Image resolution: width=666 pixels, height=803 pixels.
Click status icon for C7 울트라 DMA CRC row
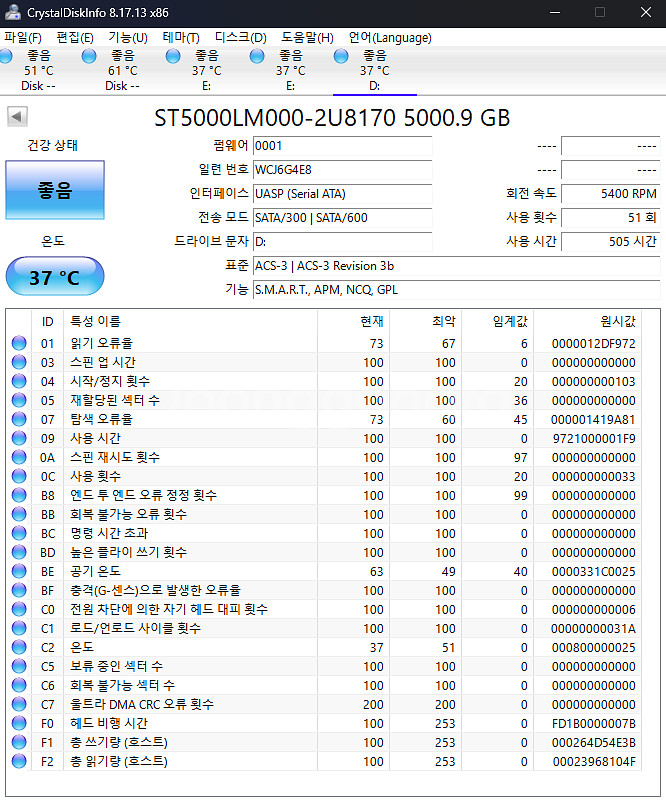click(x=19, y=704)
